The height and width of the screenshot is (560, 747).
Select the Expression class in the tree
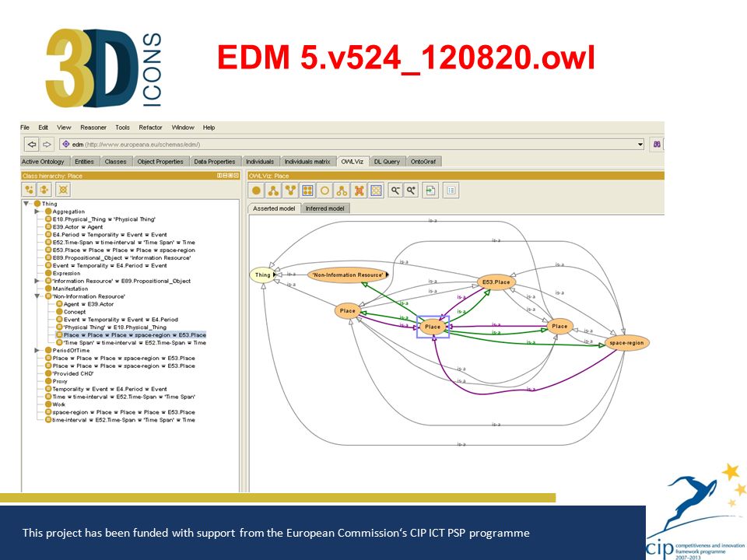coord(66,273)
